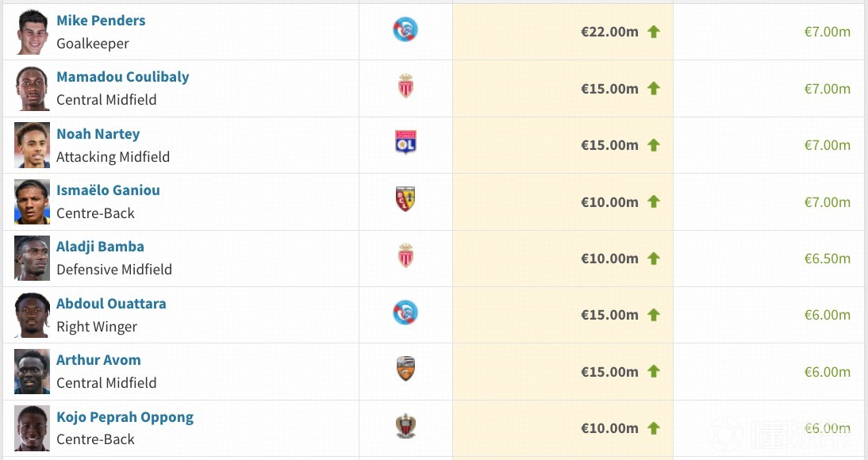Click the Lorient crest beside Arthur Avom
868x460 pixels.
pos(405,369)
